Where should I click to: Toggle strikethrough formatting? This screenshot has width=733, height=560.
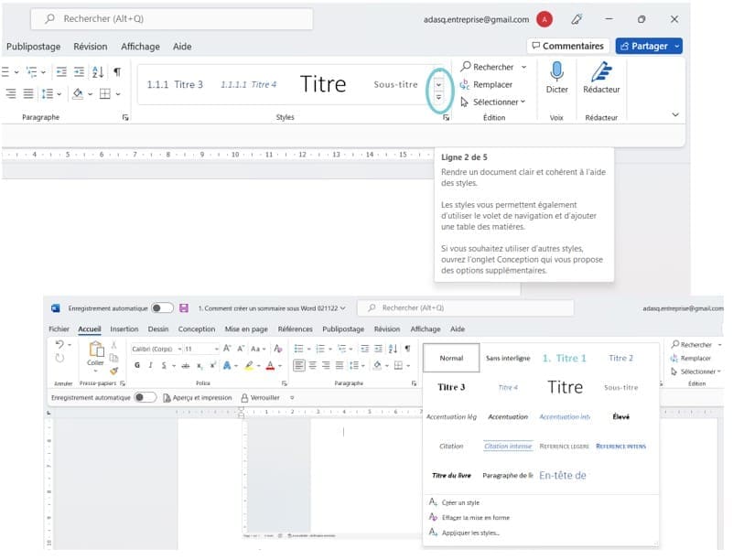[x=186, y=365]
